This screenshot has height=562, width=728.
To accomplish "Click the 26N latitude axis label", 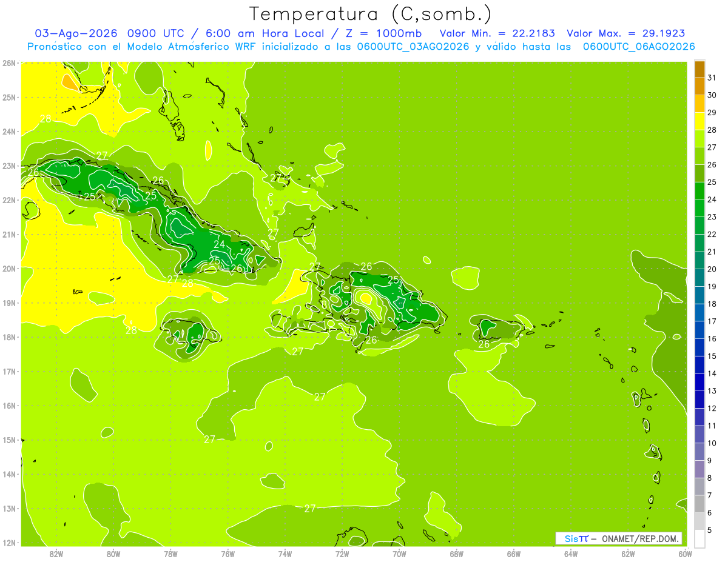I will (9, 63).
